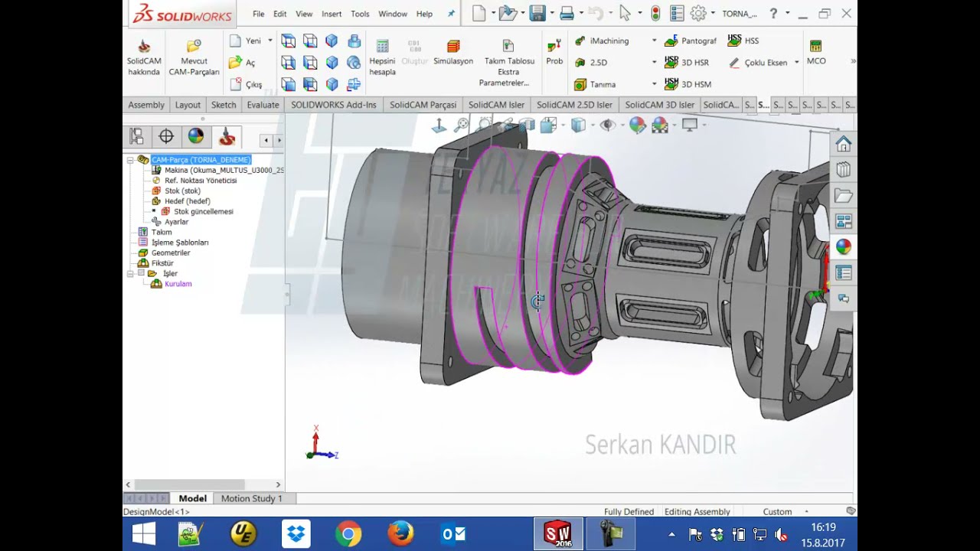
Task: Select the Motion Study 1 tab
Action: coord(252,498)
